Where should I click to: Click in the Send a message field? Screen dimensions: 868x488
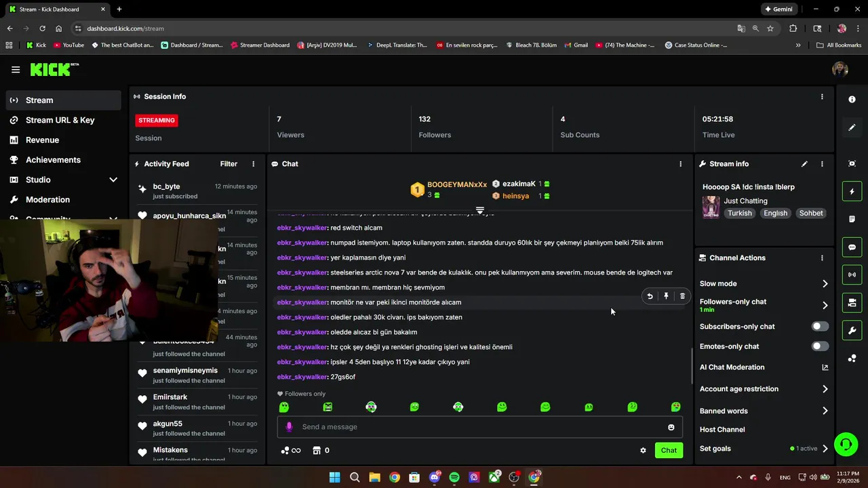(479, 427)
